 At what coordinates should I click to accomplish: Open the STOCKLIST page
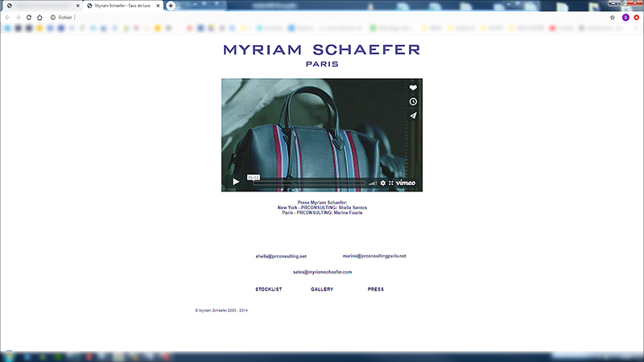point(269,289)
